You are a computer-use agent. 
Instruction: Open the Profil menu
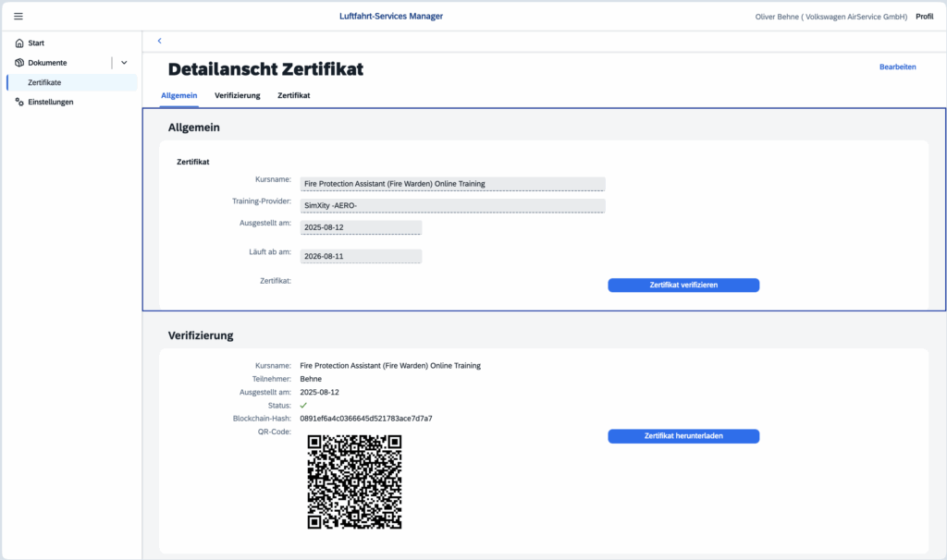point(924,17)
